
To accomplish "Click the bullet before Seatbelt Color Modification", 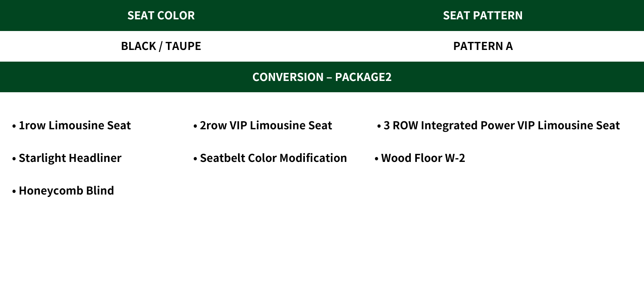I will tap(195, 159).
